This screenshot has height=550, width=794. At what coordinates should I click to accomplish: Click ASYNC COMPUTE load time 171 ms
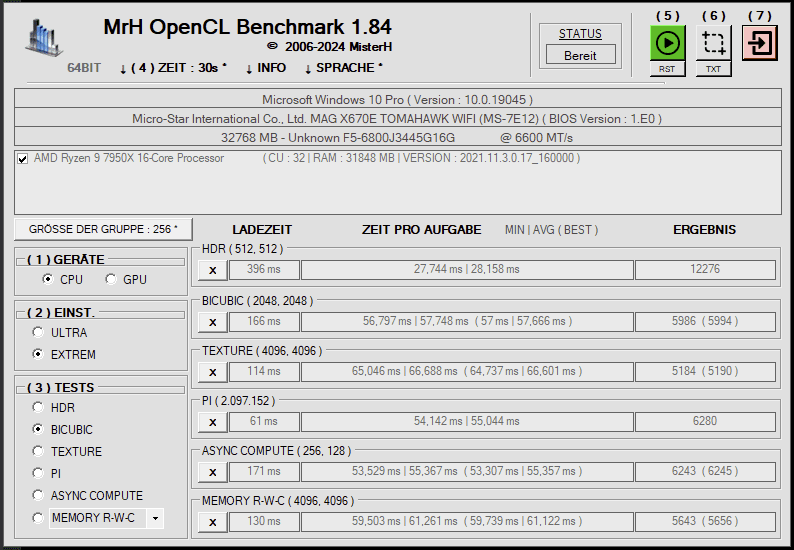click(264, 472)
